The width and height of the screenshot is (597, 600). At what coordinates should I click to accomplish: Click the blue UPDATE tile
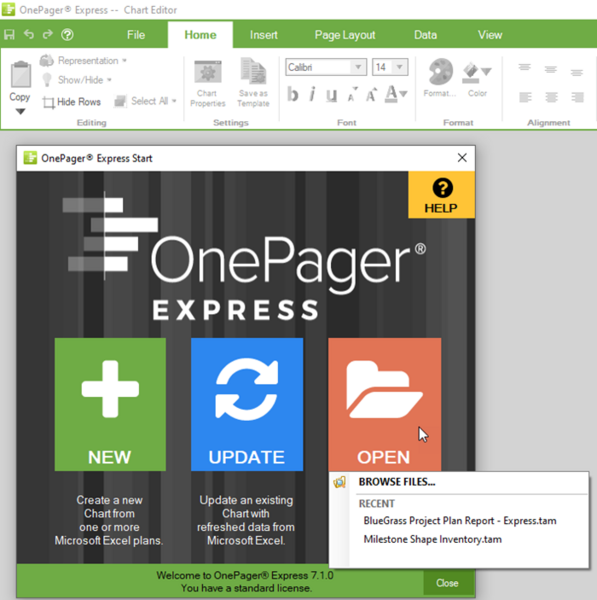click(247, 404)
